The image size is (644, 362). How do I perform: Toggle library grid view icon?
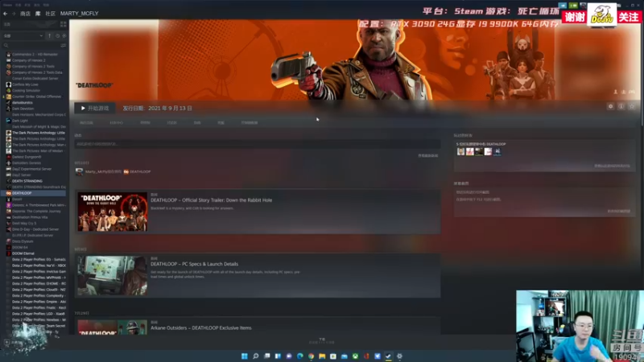64,25
